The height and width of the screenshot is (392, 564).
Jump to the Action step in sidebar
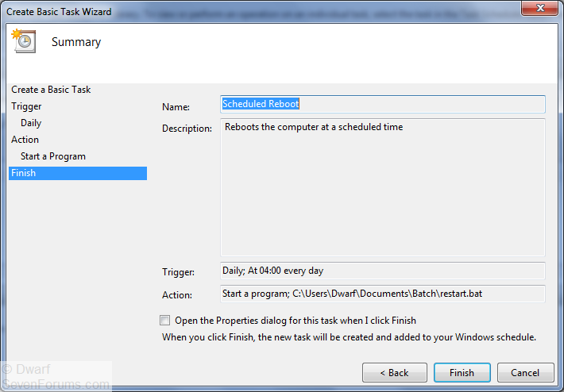tap(25, 140)
